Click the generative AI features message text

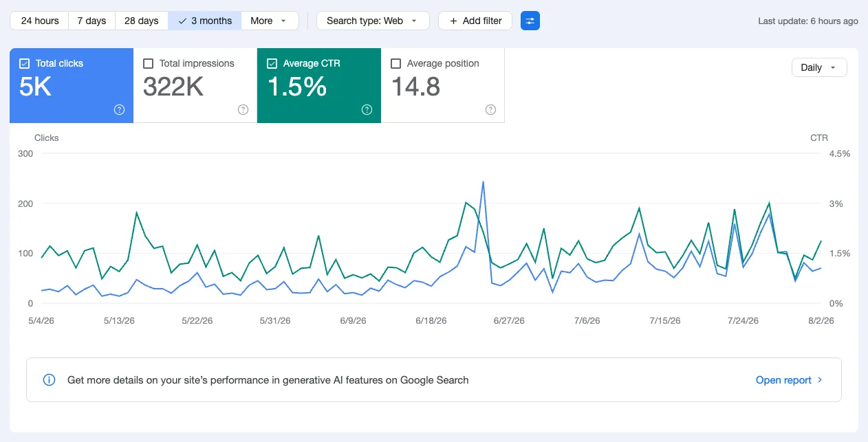tap(268, 380)
